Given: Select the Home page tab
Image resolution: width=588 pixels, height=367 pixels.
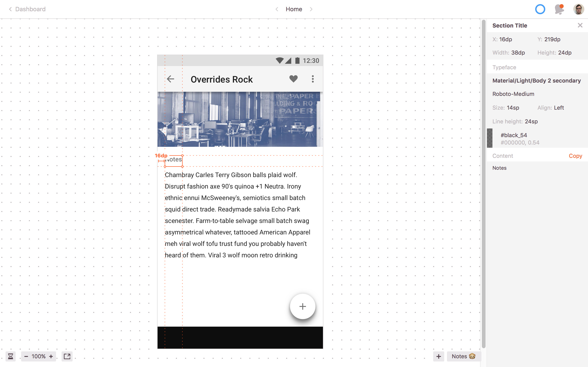Looking at the screenshot, I should point(293,9).
